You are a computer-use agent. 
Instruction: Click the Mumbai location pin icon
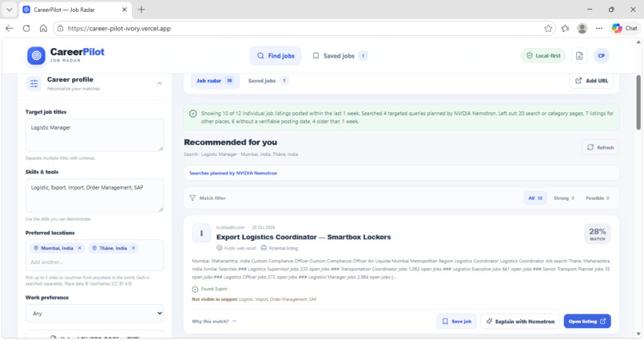click(x=36, y=248)
